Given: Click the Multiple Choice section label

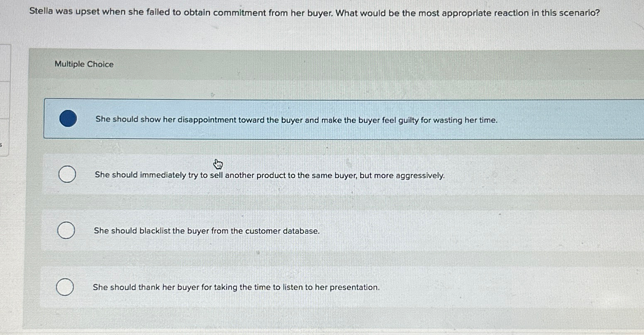Looking at the screenshot, I should (84, 64).
